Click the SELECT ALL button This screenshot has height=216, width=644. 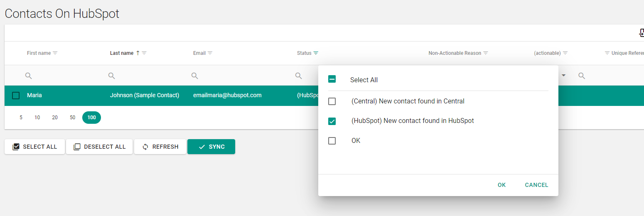point(34,147)
